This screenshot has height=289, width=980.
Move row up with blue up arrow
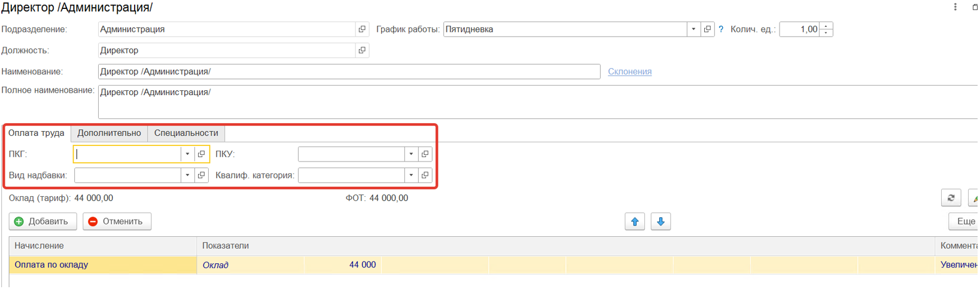pos(635,221)
